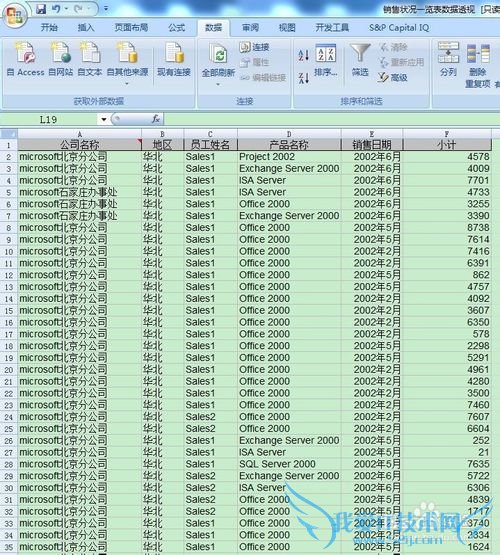Click the 销售日期 header cell
Screen dimensions: 500x555
pyautogui.click(x=372, y=145)
